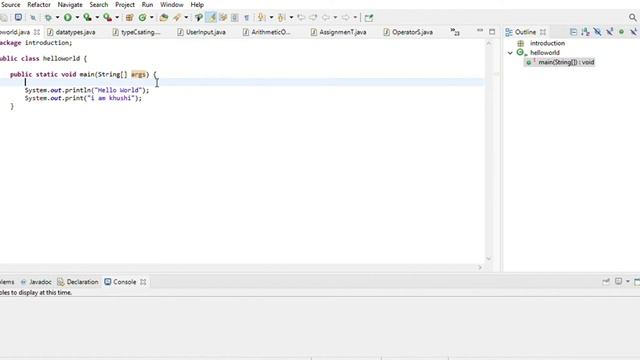Close the Console view tab
Viewport: 640px width, 360px height.
(143, 282)
